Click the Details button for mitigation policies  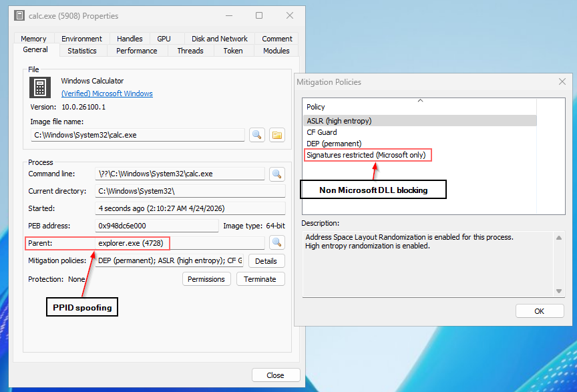[266, 261]
